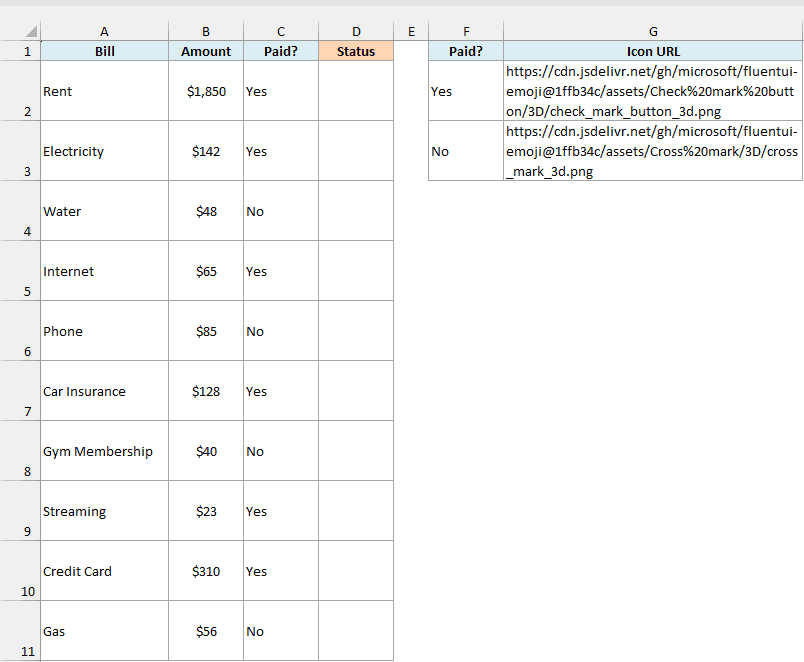Click the '$142' amount cell
The image size is (804, 662).
point(206,151)
